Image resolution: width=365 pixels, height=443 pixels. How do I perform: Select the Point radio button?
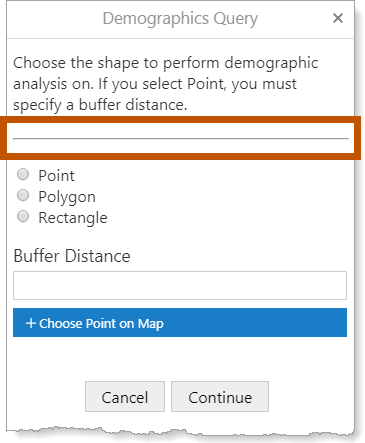(23, 174)
